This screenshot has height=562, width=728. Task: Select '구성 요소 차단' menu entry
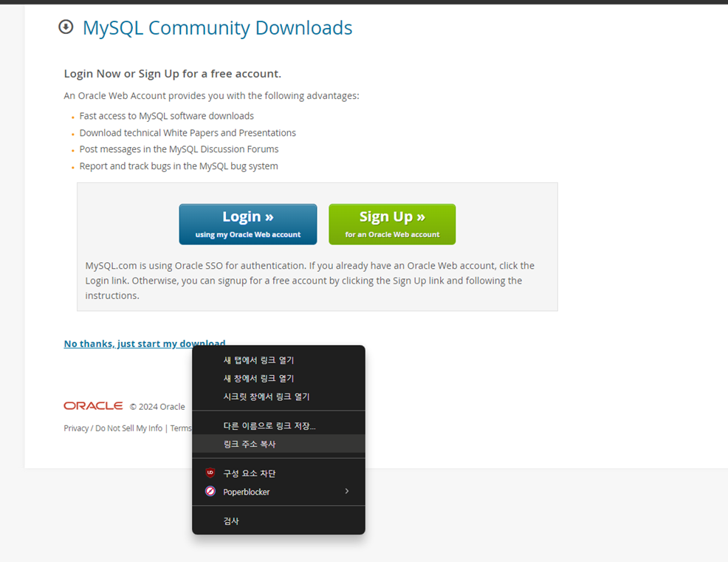click(x=278, y=473)
